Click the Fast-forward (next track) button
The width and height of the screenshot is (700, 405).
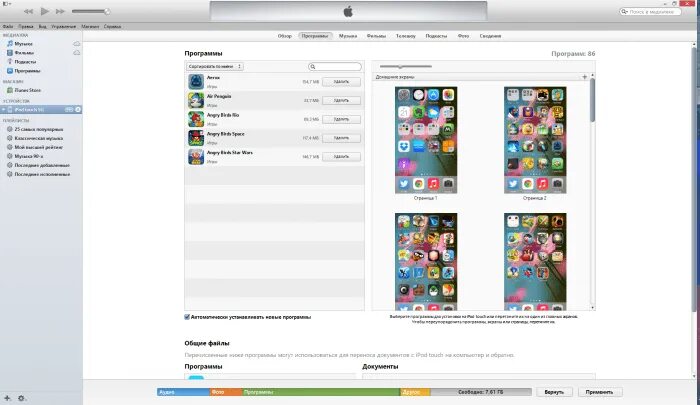61,11
